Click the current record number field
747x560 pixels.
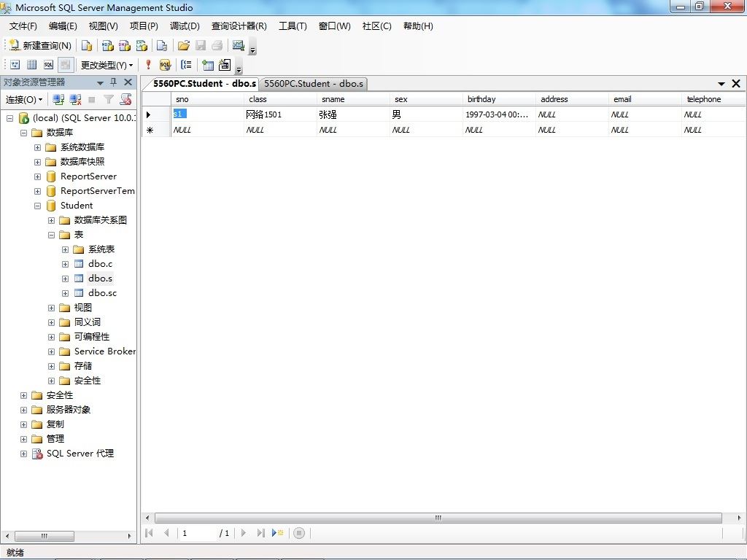(x=197, y=533)
